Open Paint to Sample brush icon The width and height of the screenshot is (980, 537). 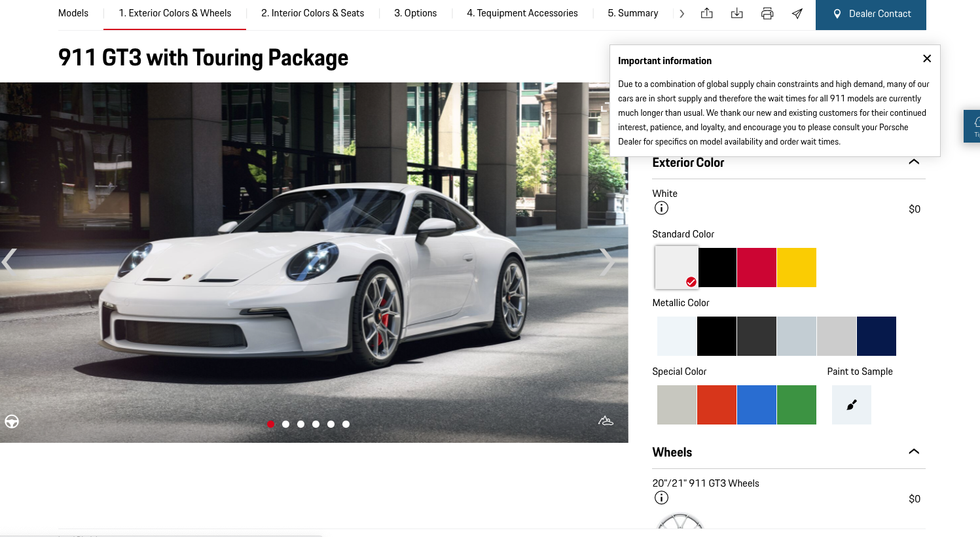coord(851,405)
